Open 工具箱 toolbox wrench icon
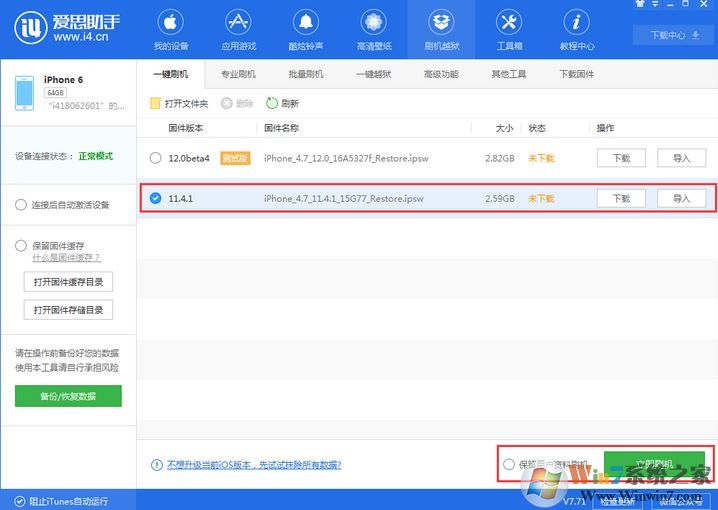This screenshot has height=510, width=718. [509, 22]
